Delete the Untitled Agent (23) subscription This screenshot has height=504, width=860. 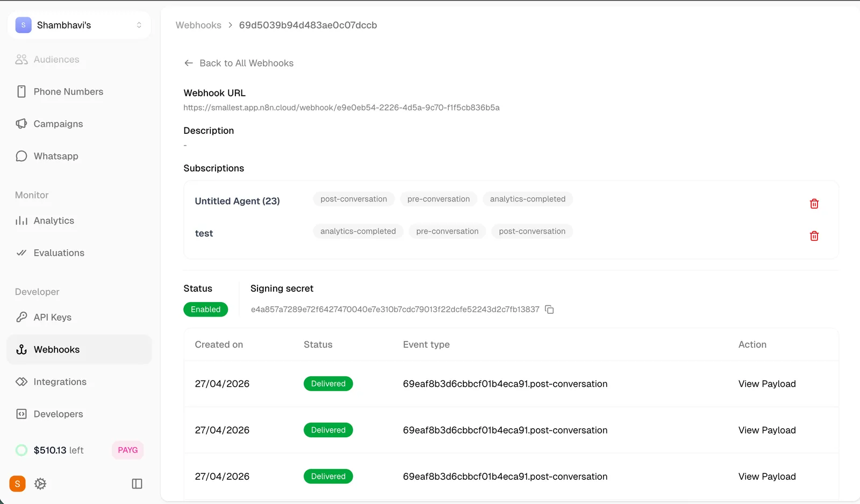tap(814, 204)
